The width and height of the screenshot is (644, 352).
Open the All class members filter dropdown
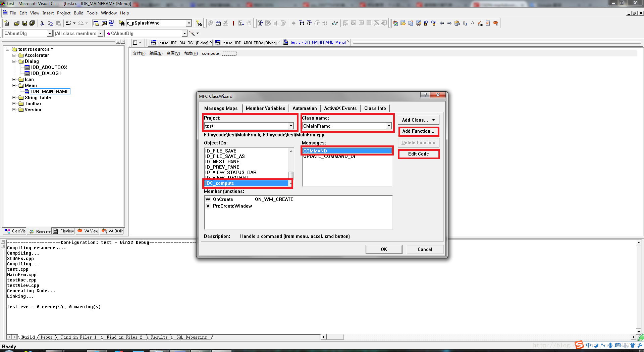(x=100, y=34)
